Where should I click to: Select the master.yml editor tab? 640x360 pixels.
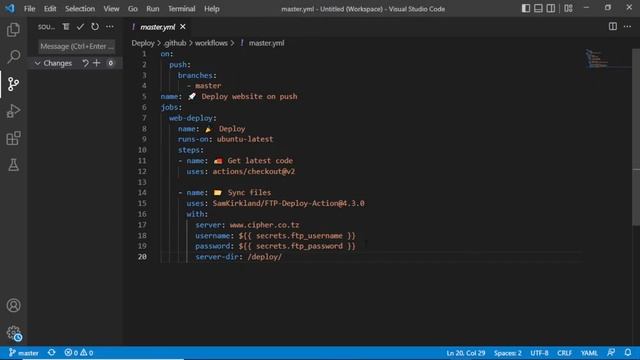(157, 27)
